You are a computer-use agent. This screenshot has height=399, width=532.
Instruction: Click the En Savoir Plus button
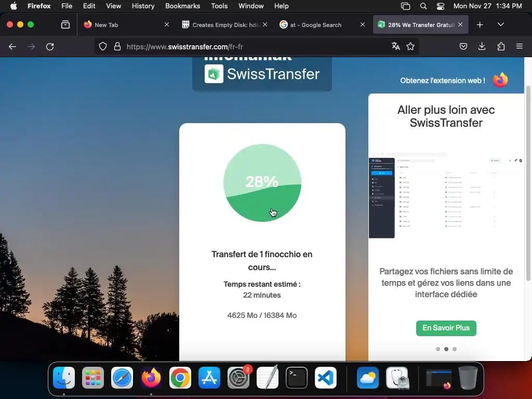point(446,328)
